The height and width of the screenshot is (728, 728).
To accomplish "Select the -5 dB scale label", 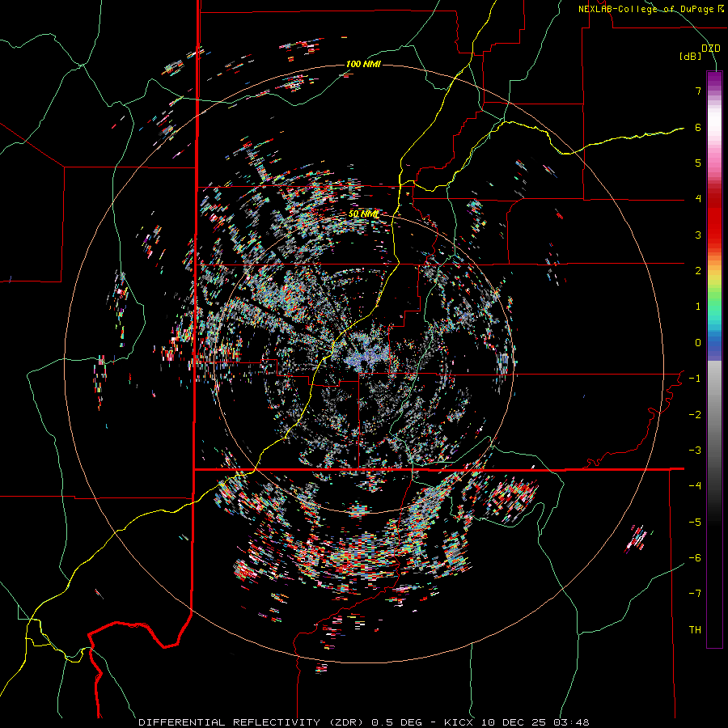I will click(695, 523).
